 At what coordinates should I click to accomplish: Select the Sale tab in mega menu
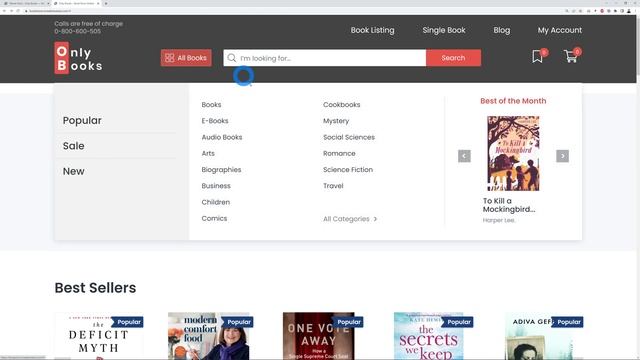[x=73, y=146]
